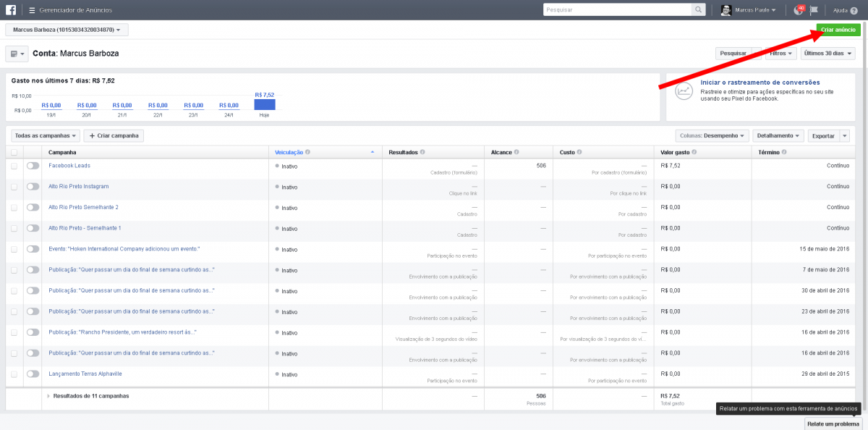Screen dimensions: 868x430
Task: Click the Facebook logo icon
Action: point(12,10)
